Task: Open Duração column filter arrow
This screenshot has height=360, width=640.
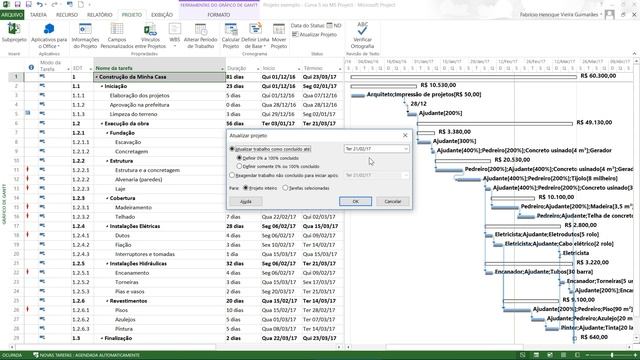Action: [x=258, y=69]
